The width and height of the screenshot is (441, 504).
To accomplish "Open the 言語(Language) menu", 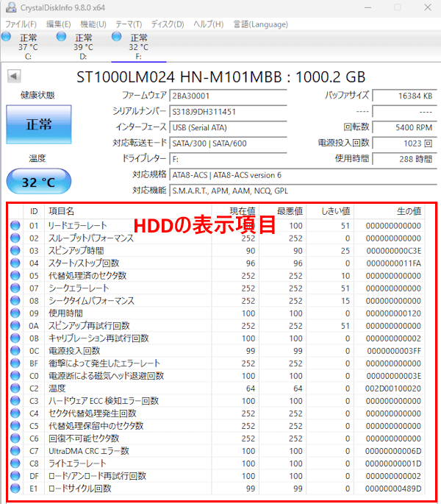I will [260, 24].
